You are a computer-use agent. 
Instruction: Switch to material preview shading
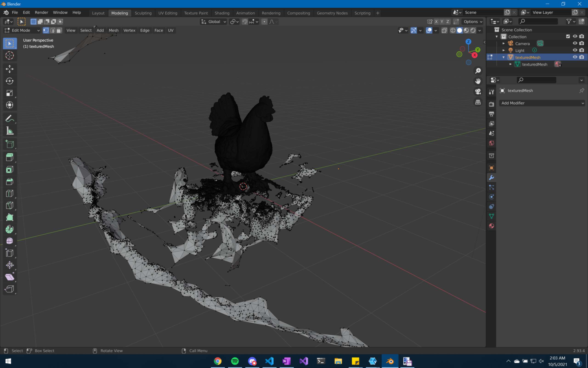tap(466, 30)
